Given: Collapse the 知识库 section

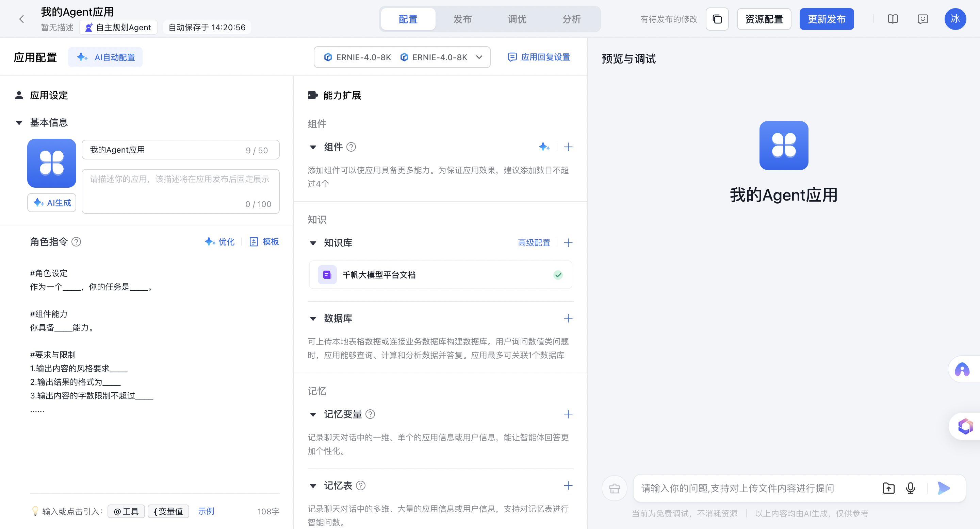Looking at the screenshot, I should tap(313, 243).
